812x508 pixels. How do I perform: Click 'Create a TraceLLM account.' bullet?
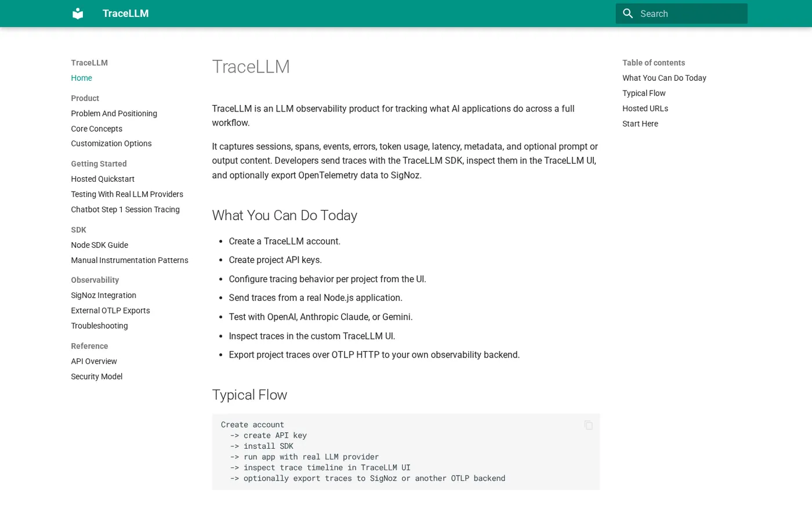(284, 241)
